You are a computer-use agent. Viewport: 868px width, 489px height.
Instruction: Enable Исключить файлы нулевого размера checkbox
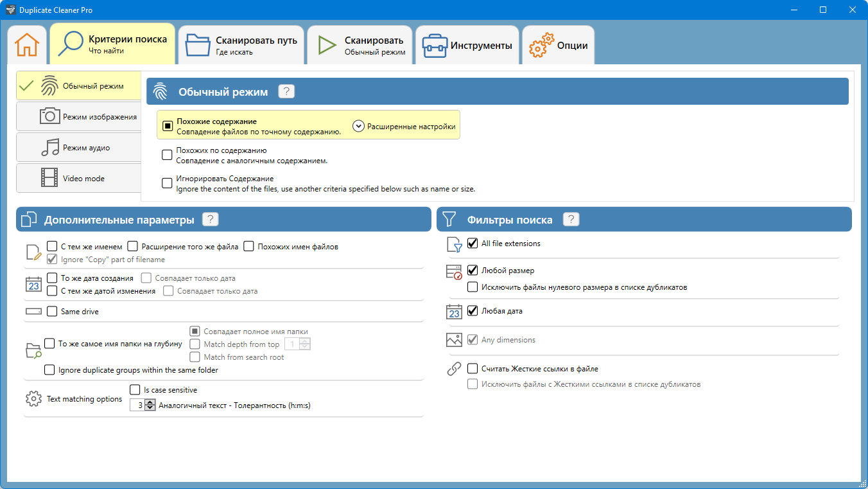(473, 287)
